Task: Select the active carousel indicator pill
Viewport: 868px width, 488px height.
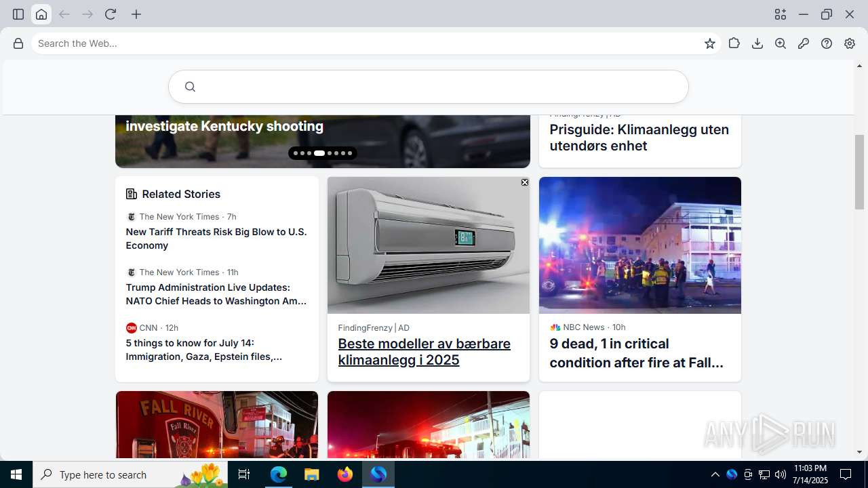Action: tap(319, 153)
